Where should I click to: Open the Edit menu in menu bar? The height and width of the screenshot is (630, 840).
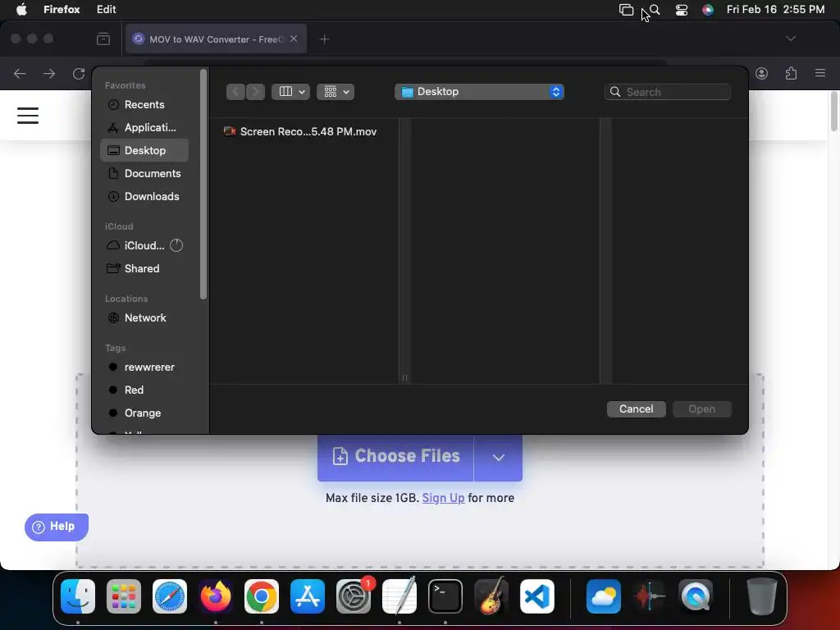pyautogui.click(x=106, y=10)
